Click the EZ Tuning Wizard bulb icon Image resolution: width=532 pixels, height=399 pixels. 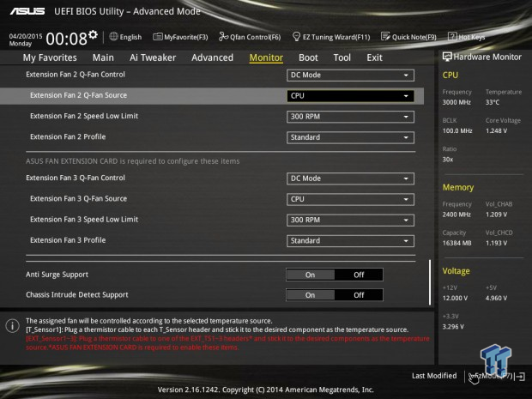coord(296,37)
